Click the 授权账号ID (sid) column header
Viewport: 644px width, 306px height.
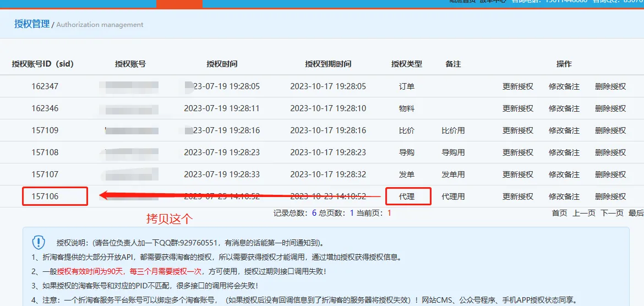pyautogui.click(x=42, y=64)
